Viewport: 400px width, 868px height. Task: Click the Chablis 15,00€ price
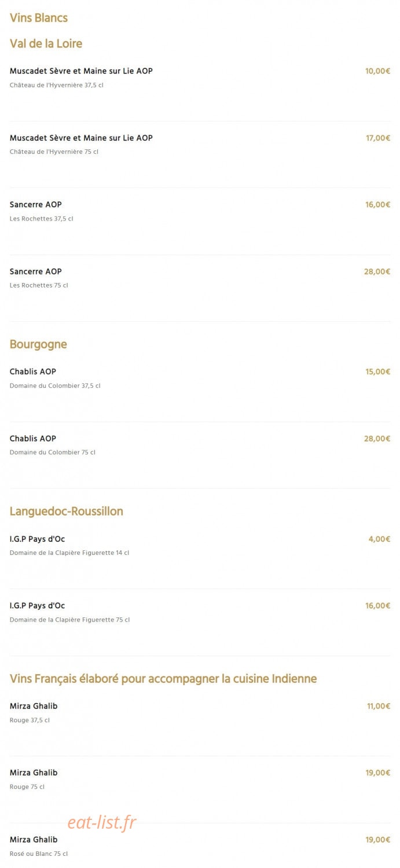tap(378, 372)
